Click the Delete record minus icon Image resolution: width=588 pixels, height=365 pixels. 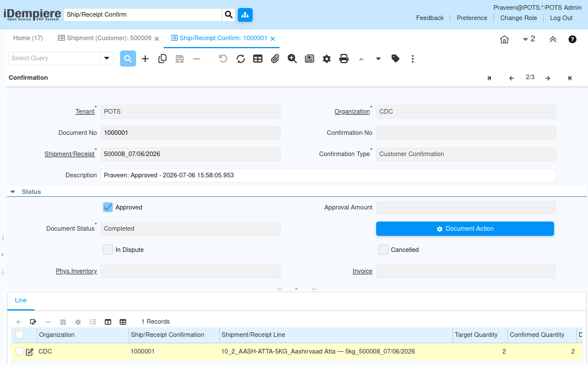[197, 59]
